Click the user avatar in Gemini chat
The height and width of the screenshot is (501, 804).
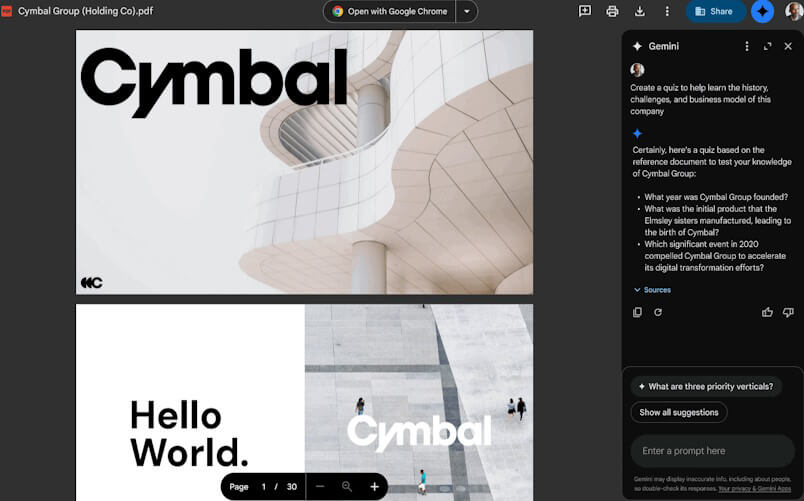point(637,70)
